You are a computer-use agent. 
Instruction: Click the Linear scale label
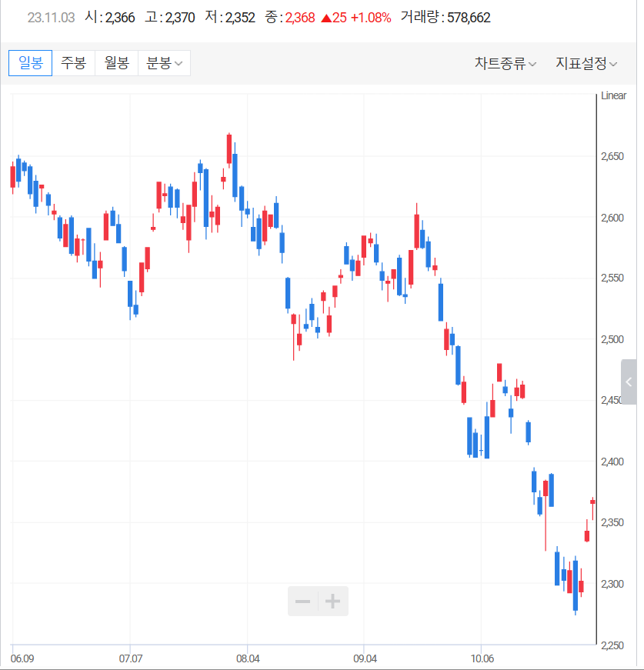point(613,95)
